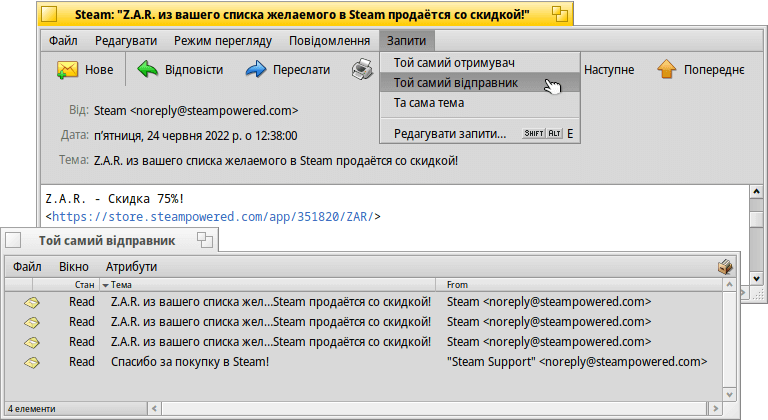Screen dimensions: 768x420
Task: Click the Стан column header
Action: click(x=66, y=285)
